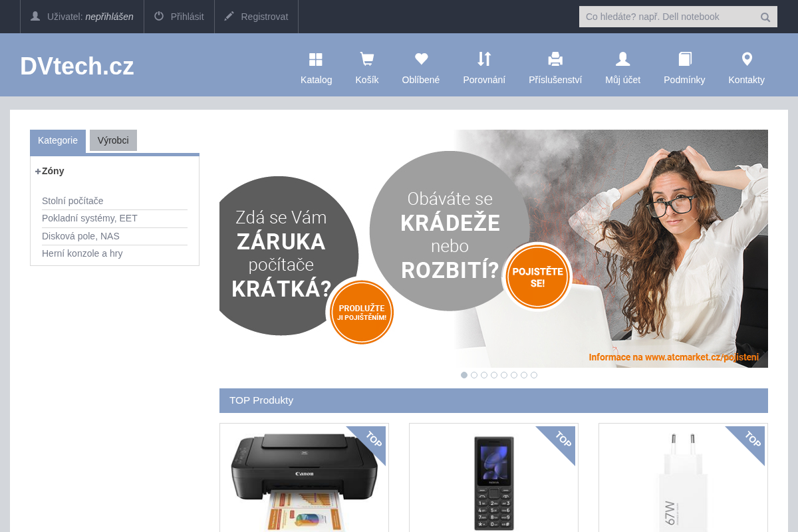Click the atcmarket.cz/pojisteni banner link
The width and height of the screenshot is (798, 532).
pos(674,357)
